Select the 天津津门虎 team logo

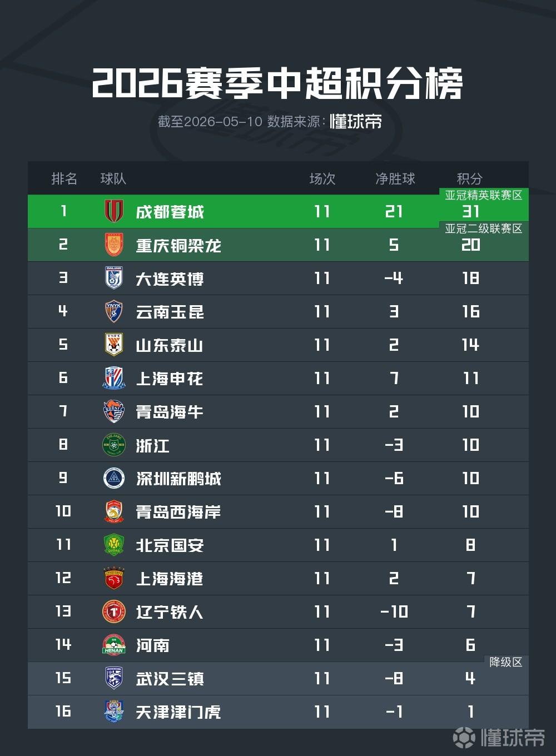(x=114, y=712)
